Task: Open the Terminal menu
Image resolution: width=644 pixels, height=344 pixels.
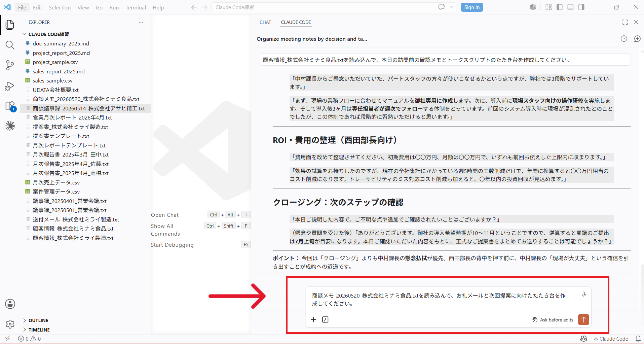Action: point(136,7)
